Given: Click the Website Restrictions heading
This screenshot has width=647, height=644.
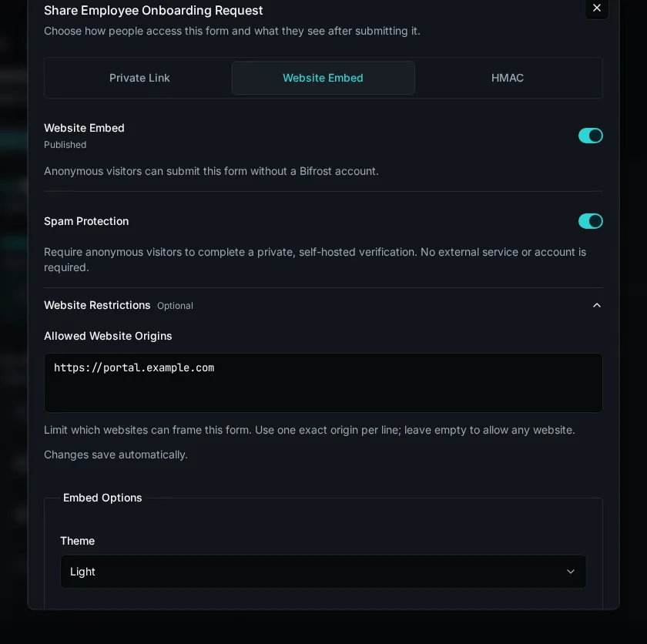Looking at the screenshot, I should [x=97, y=305].
